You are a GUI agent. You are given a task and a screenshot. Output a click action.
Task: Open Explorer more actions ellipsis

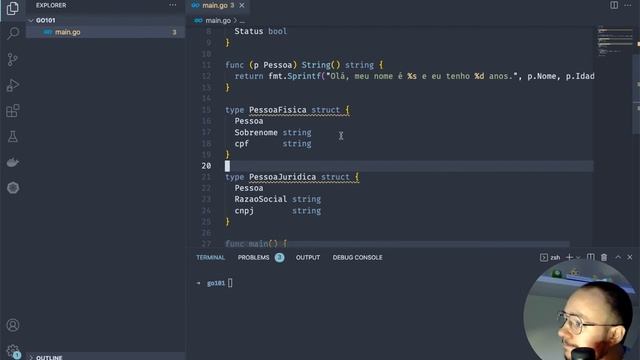(173, 5)
